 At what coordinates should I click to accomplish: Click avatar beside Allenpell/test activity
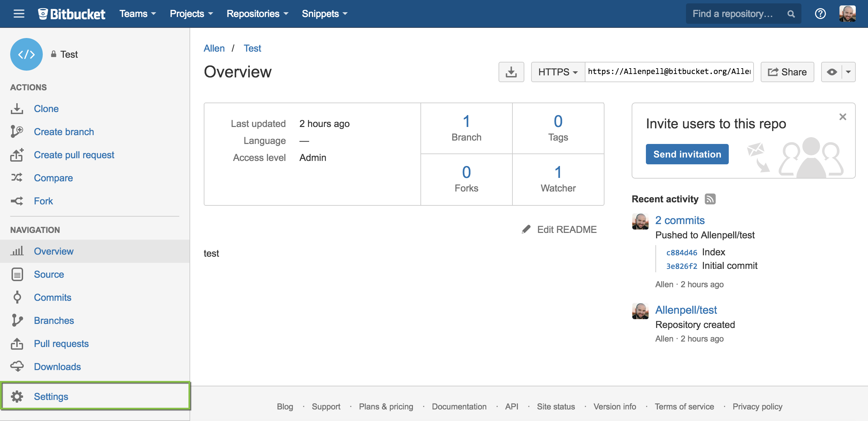(x=640, y=311)
